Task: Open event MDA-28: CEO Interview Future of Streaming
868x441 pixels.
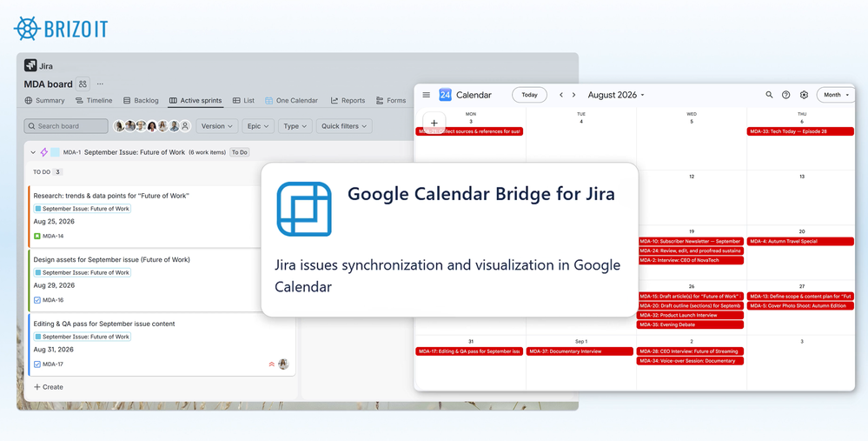Action: click(x=691, y=351)
